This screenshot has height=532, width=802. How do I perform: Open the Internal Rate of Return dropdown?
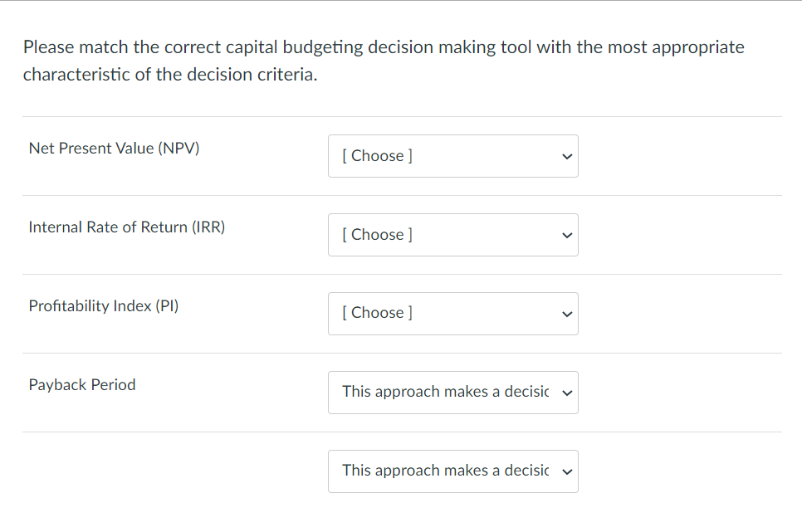pyautogui.click(x=452, y=235)
